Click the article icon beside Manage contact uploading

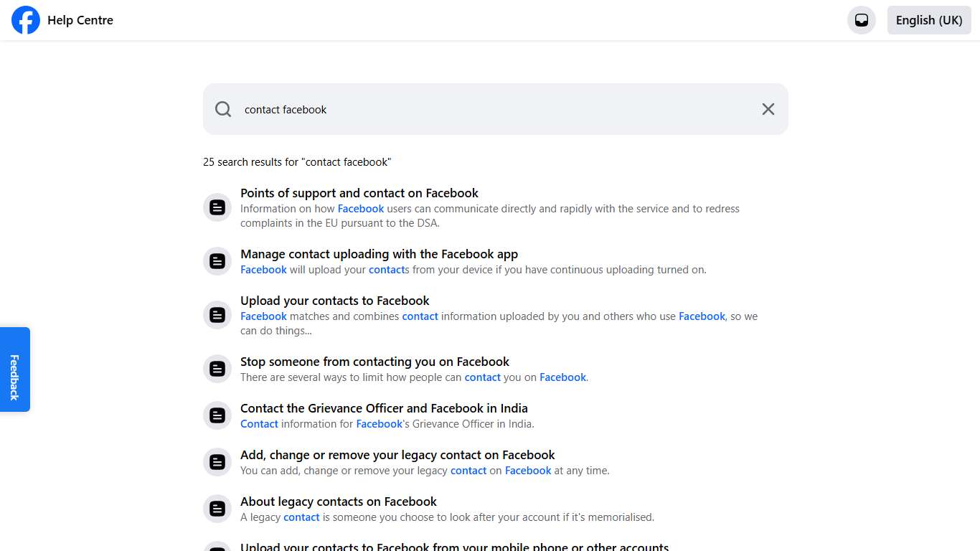click(x=217, y=260)
